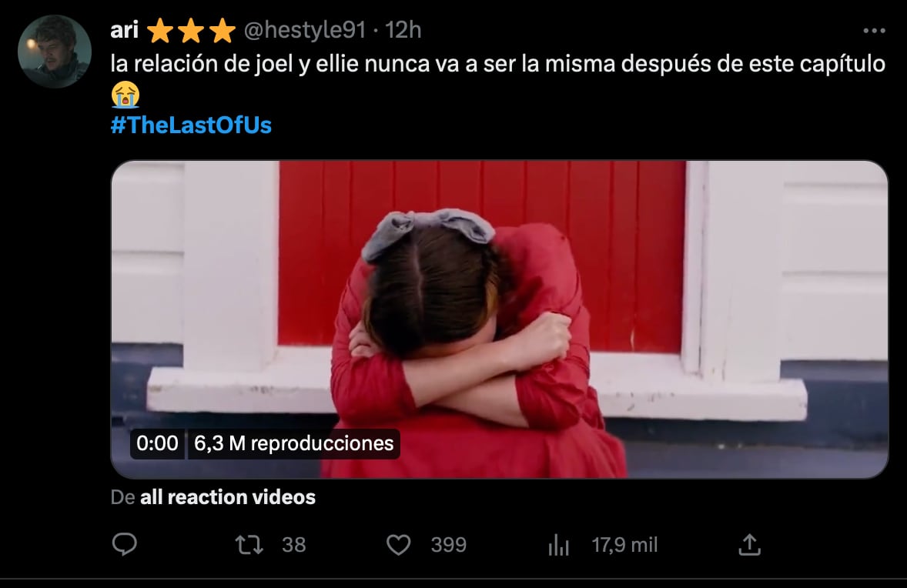Image resolution: width=907 pixels, height=588 pixels.
Task: Open the 12h timestamp permalink
Action: [403, 30]
